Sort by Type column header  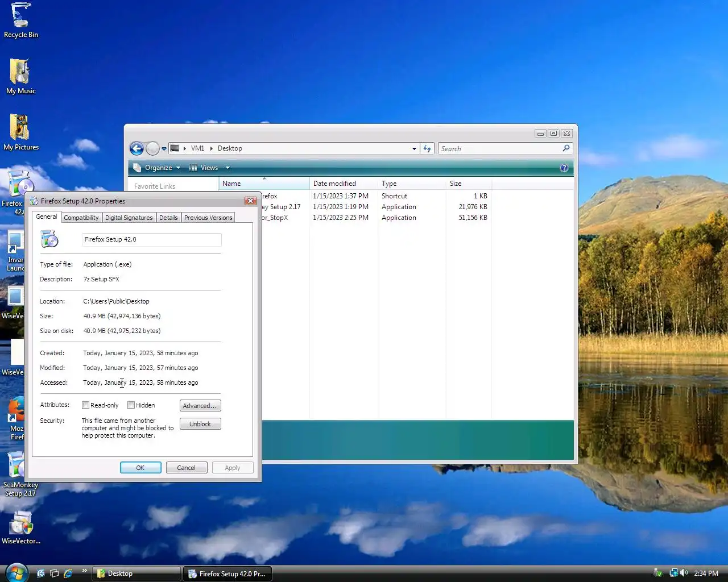412,184
